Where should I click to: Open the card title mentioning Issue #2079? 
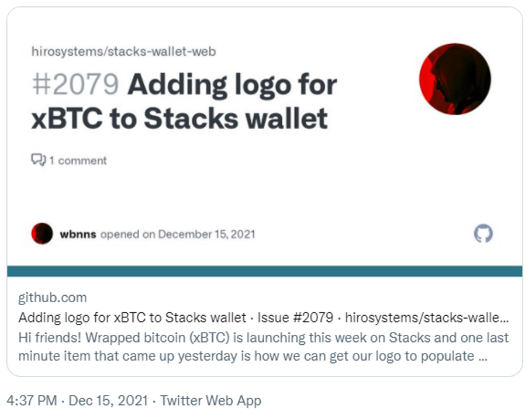click(264, 318)
